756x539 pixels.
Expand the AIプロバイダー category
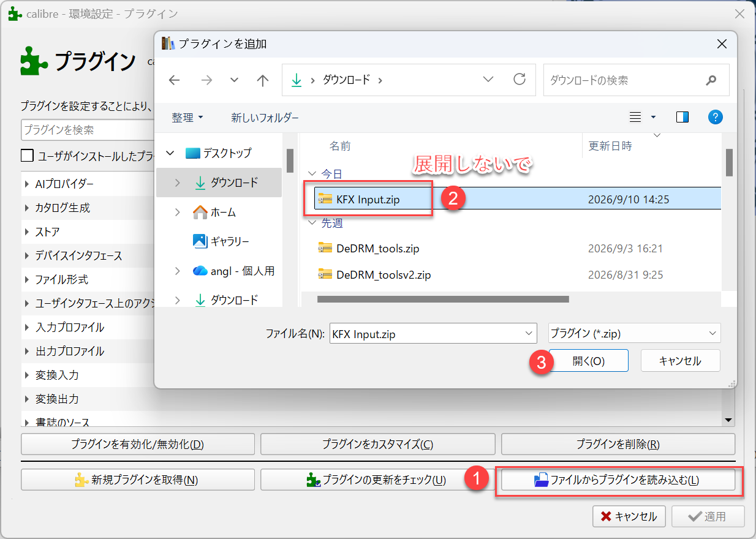[x=28, y=184]
